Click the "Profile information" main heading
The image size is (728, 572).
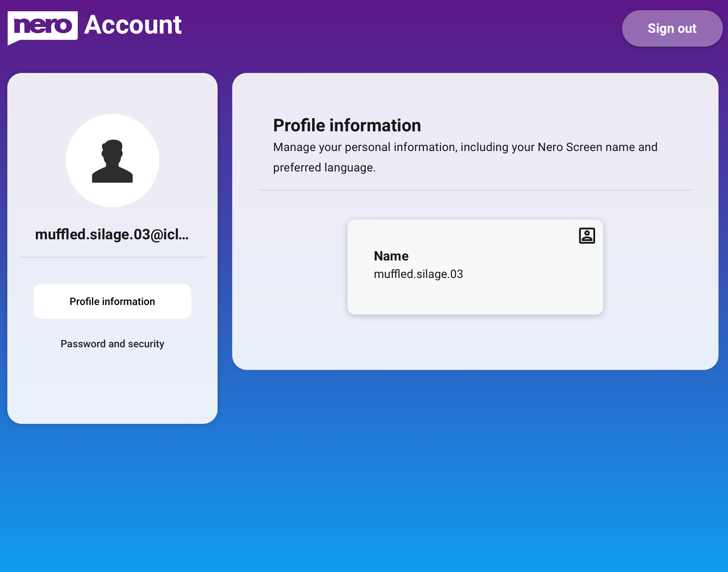tap(347, 125)
